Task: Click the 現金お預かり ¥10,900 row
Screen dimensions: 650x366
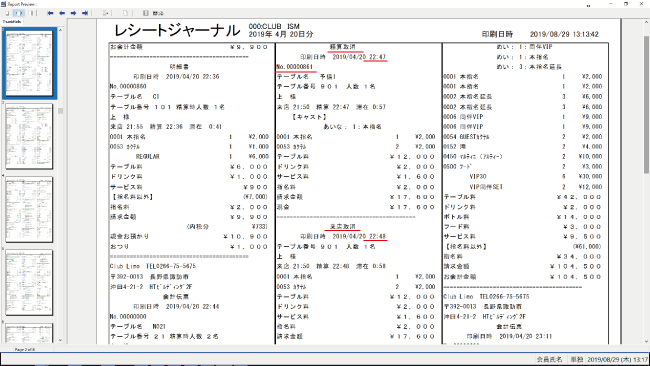Action: [x=189, y=236]
